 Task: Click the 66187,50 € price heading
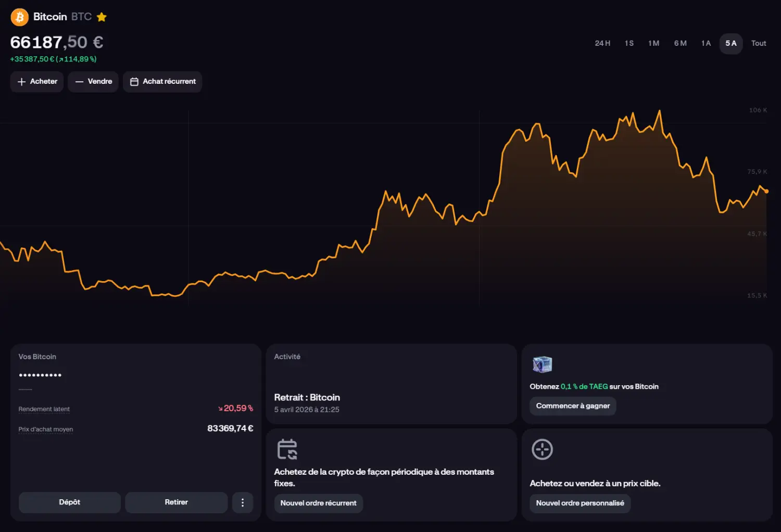[x=57, y=42]
